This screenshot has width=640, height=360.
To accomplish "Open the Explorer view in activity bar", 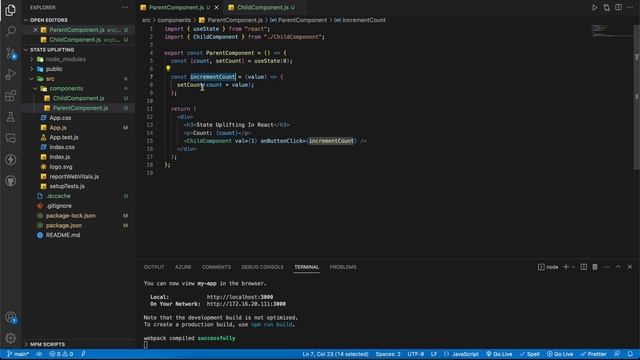I will [11, 10].
